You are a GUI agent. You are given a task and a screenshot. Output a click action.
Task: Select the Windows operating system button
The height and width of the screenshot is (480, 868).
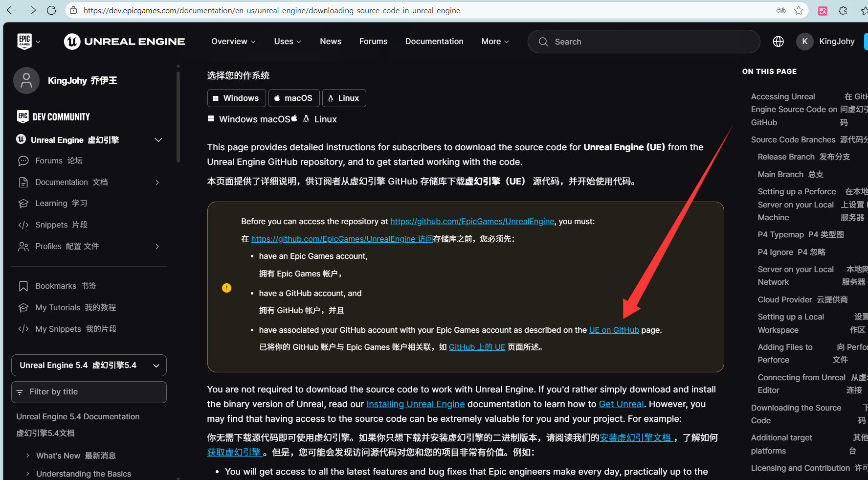coord(237,98)
